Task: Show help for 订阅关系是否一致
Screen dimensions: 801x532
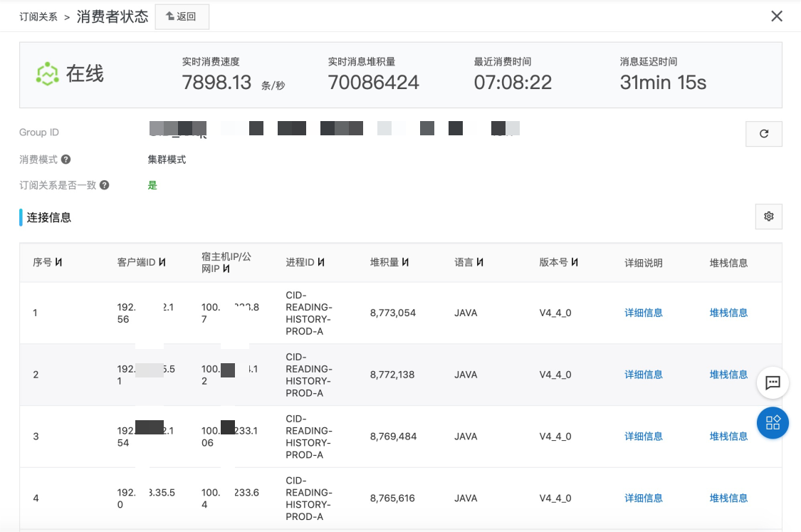Action: coord(104,185)
